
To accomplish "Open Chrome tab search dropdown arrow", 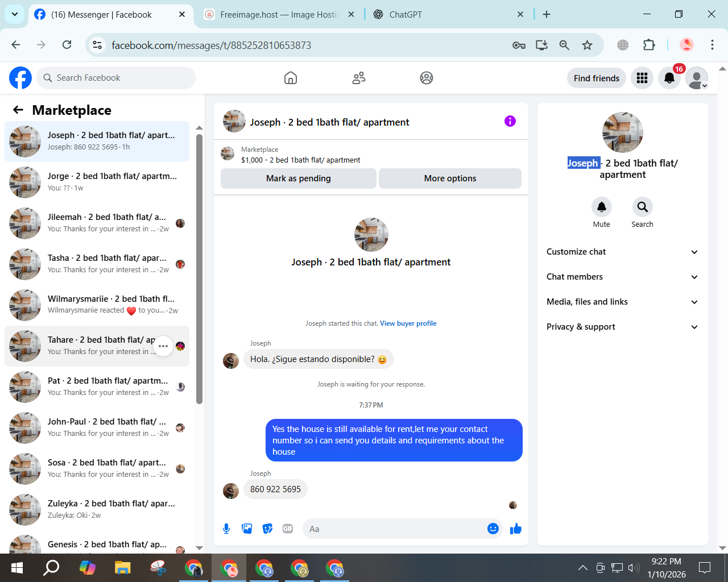I will pos(14,14).
